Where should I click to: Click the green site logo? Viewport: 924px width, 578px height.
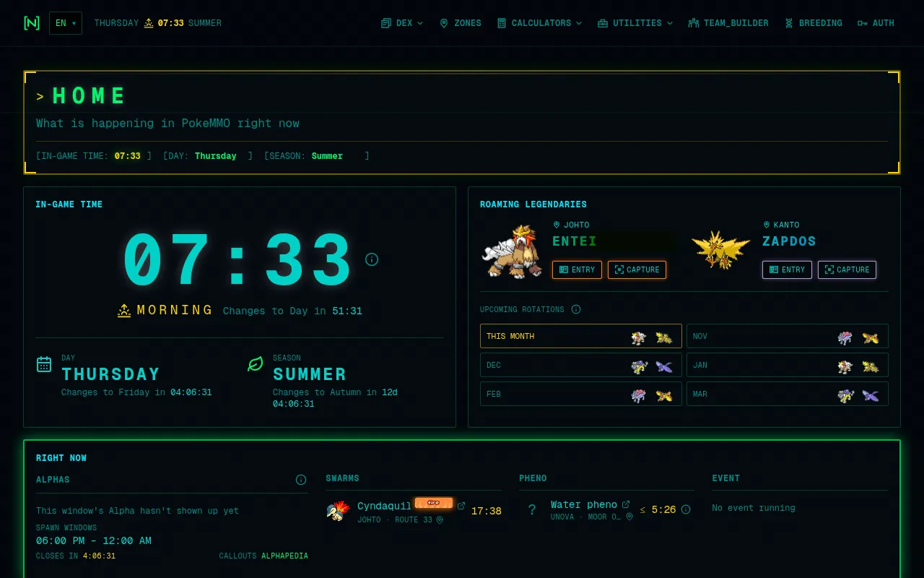point(32,23)
